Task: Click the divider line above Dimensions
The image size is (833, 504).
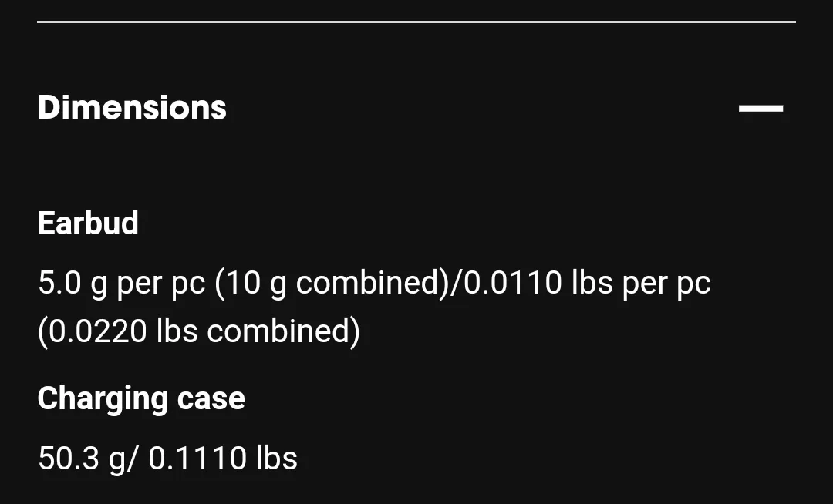Action: 416,22
